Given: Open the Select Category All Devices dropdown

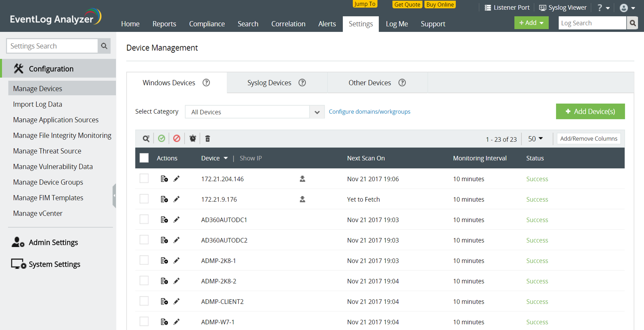Looking at the screenshot, I should pos(255,112).
